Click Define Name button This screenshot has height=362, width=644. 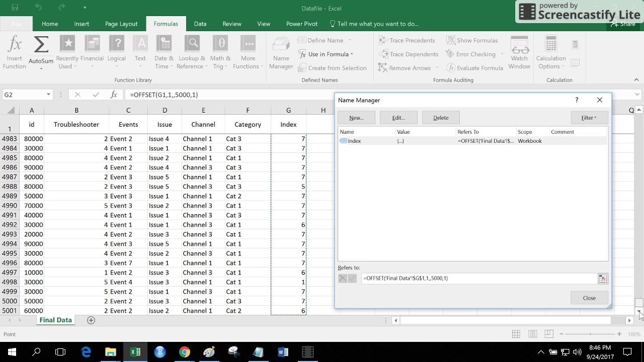point(320,40)
